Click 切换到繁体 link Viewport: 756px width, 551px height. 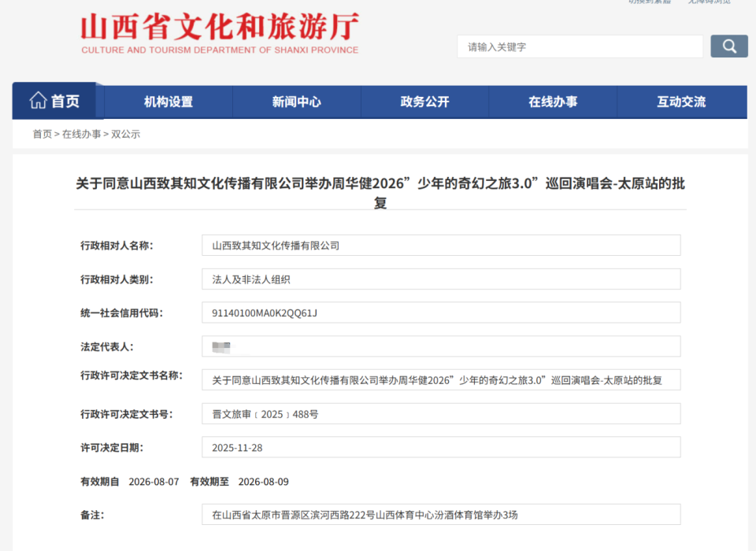pos(651,4)
